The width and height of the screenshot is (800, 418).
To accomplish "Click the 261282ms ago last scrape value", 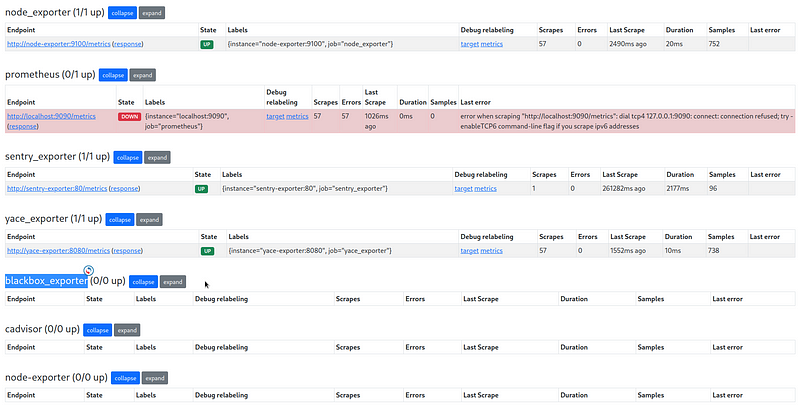I will coord(623,188).
